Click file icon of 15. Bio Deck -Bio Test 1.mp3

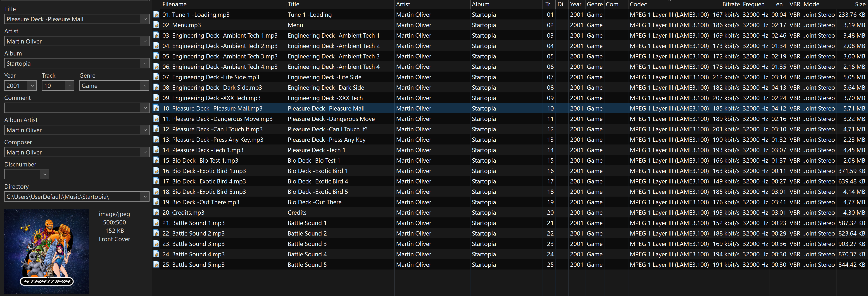click(156, 160)
